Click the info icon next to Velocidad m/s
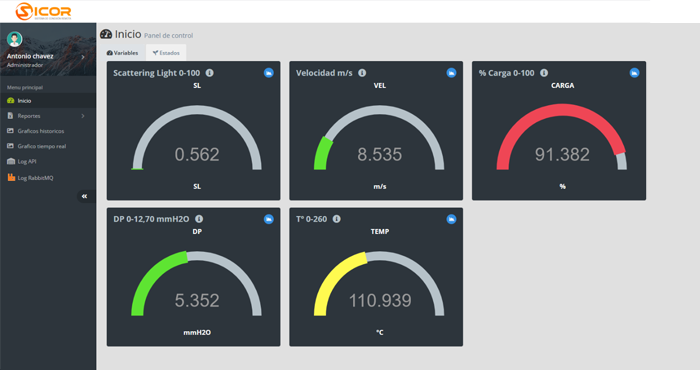Image resolution: width=700 pixels, height=370 pixels. point(362,73)
